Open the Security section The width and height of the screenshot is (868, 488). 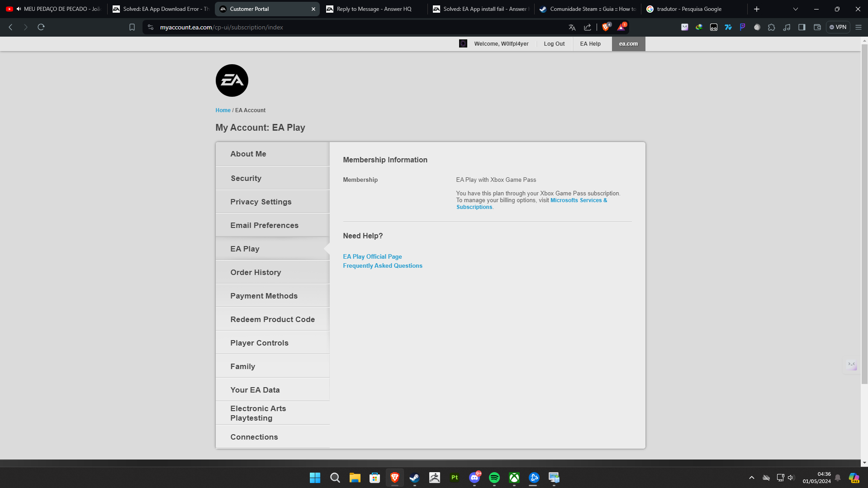click(x=273, y=178)
